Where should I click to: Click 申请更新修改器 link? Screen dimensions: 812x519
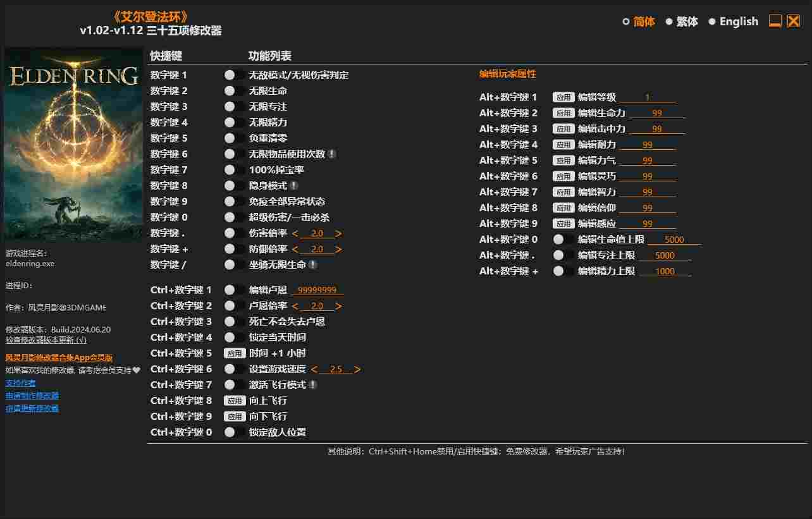click(32, 408)
